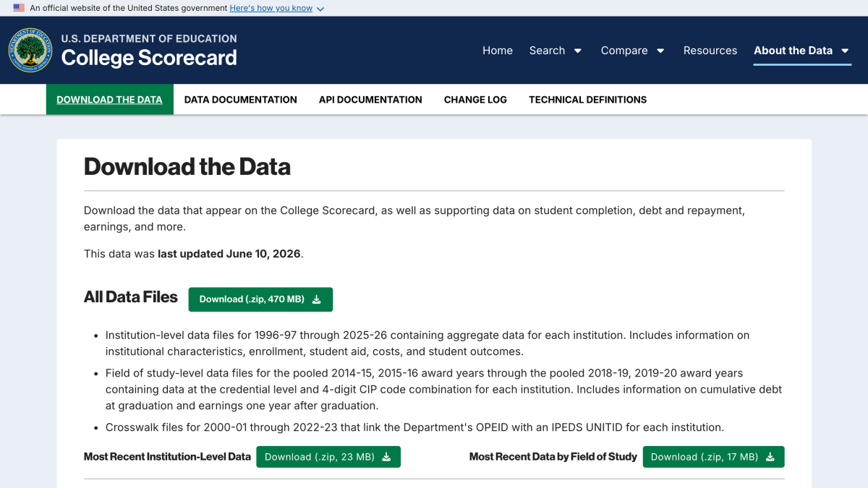
Task: Expand the About the Data dropdown arrow
Action: tap(846, 51)
